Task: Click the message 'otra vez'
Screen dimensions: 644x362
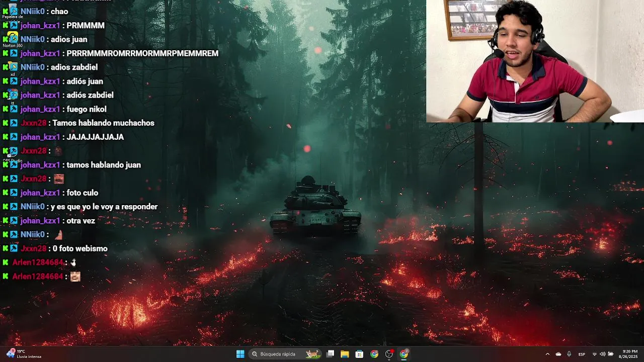Action: pyautogui.click(x=80, y=221)
